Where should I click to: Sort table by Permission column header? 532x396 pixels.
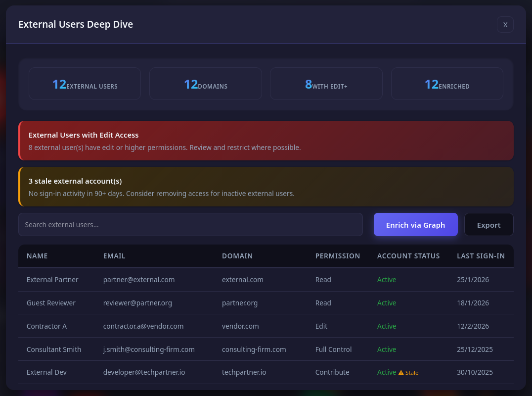(338, 256)
